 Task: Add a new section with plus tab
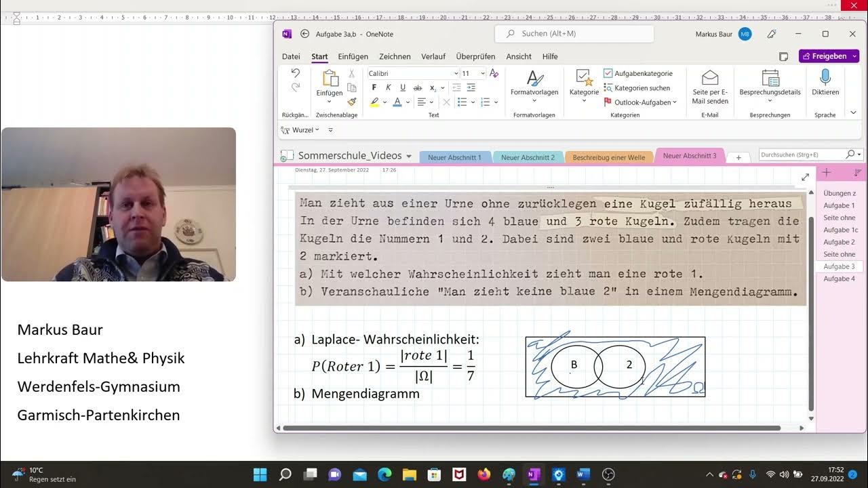(738, 157)
